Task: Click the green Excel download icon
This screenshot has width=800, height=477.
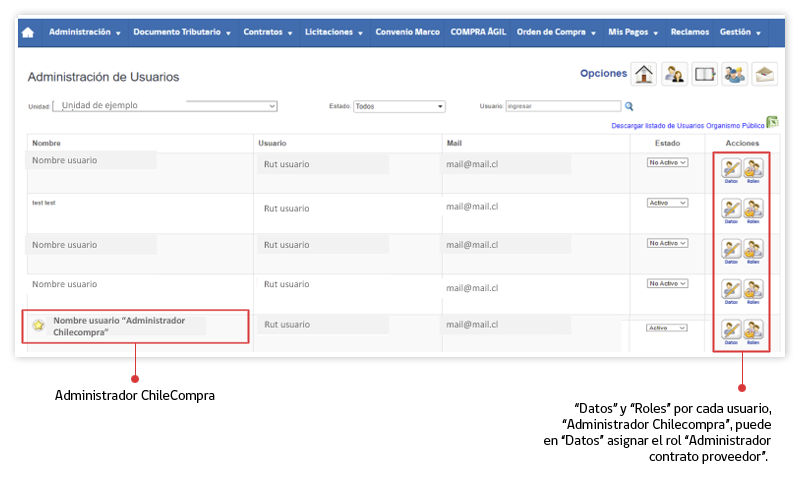Action: click(772, 122)
